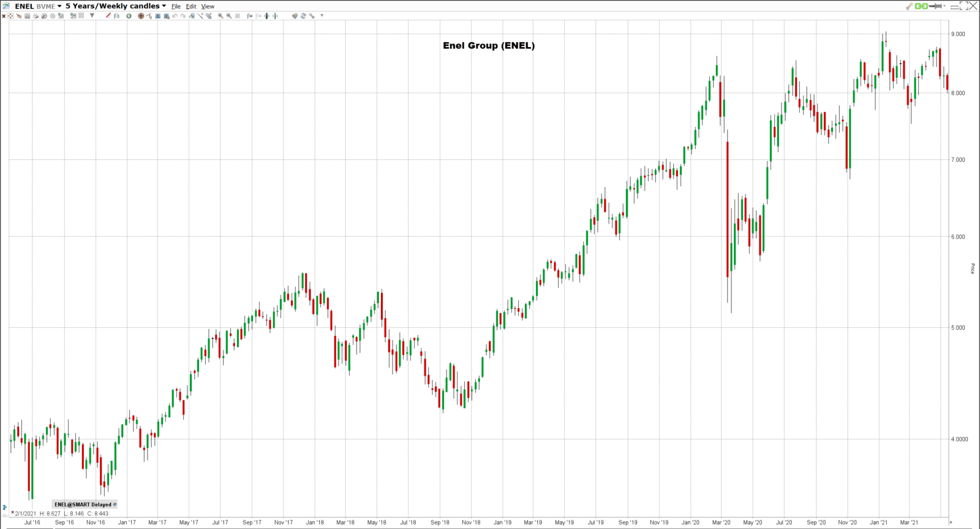Click the small x at toolbar start
Viewport: 980px width, 529px height.
(x=4, y=16)
